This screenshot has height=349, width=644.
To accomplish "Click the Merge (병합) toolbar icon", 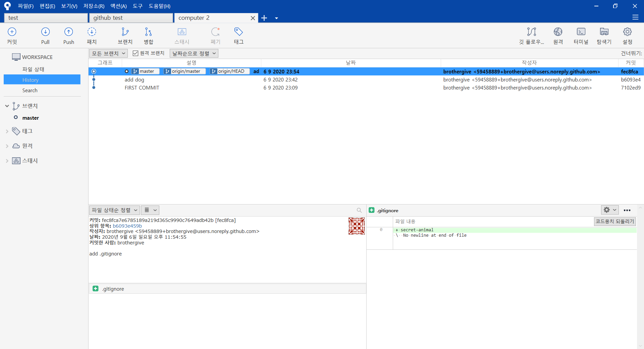I will [x=148, y=36].
